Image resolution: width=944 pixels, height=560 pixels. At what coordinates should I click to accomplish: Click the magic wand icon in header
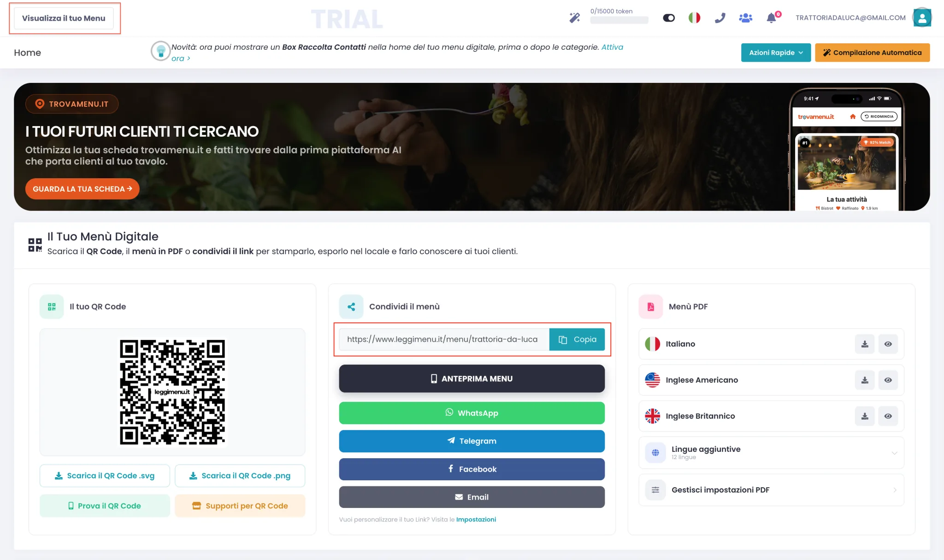tap(574, 18)
